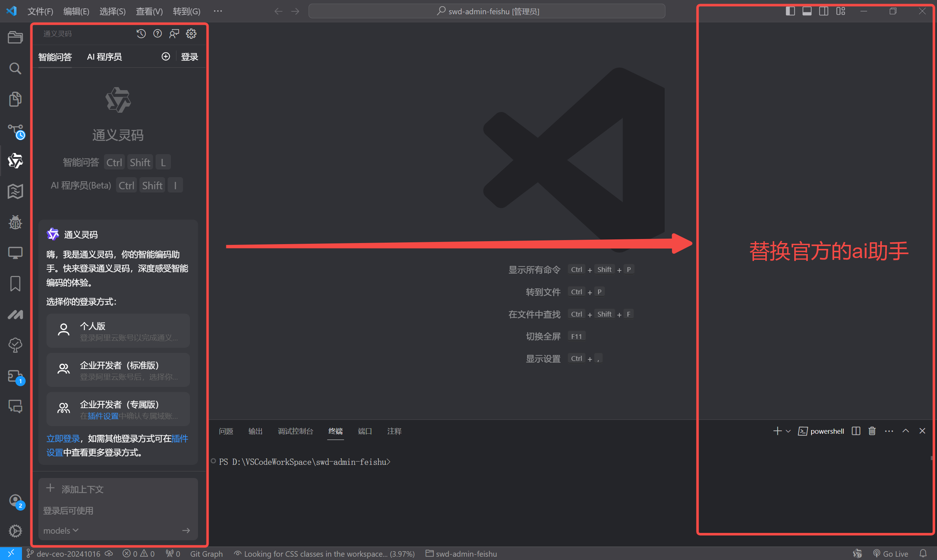937x560 pixels.
Task: Go back with the navigation arrow
Action: [x=278, y=11]
